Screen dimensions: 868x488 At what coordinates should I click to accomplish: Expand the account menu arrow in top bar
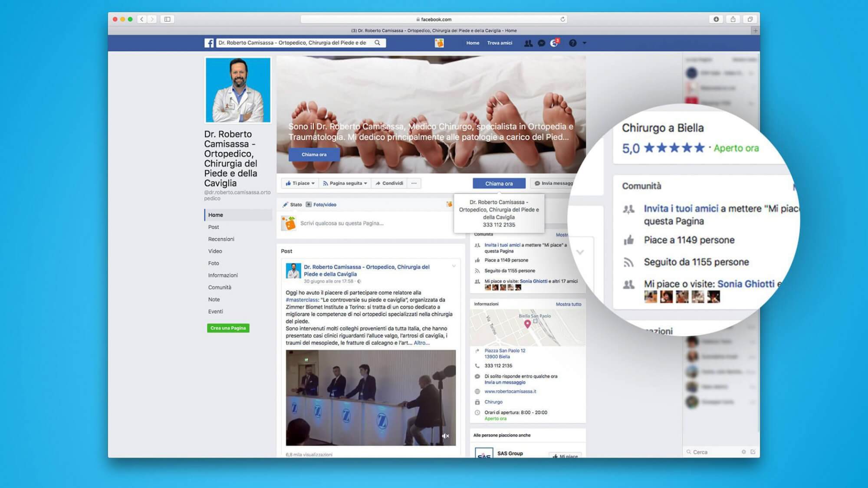[584, 43]
